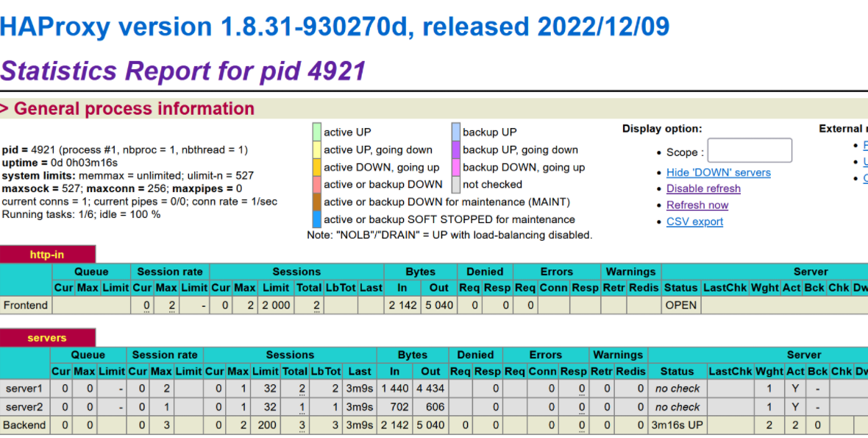Click the Display option heading
Viewport: 868px width, 438px height.
pyautogui.click(x=662, y=129)
